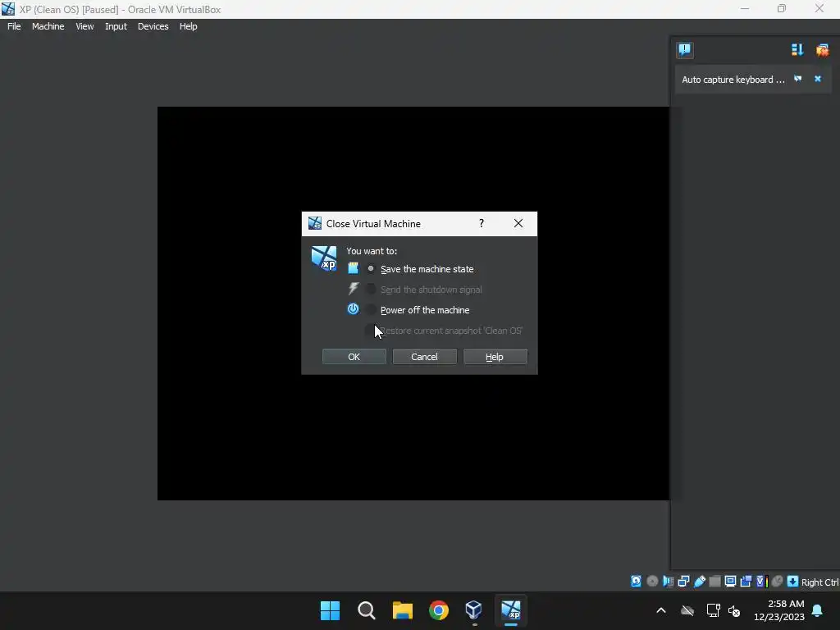The image size is (840, 630).
Task: Click the display monitor status icon
Action: tap(730, 582)
